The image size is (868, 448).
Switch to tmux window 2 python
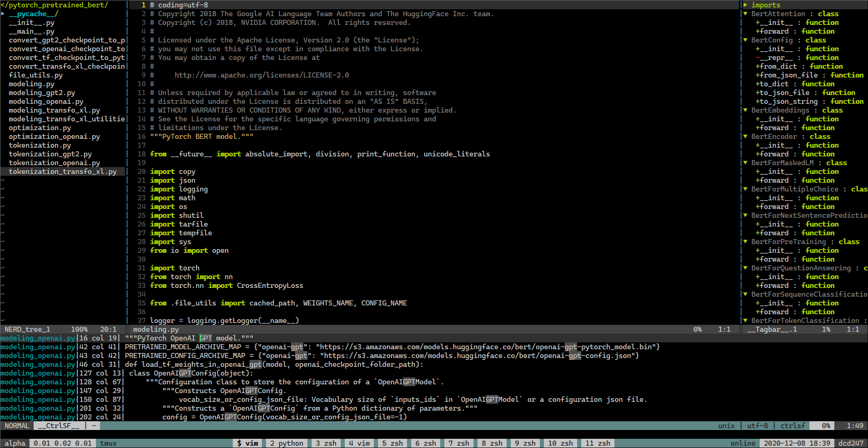(287, 443)
